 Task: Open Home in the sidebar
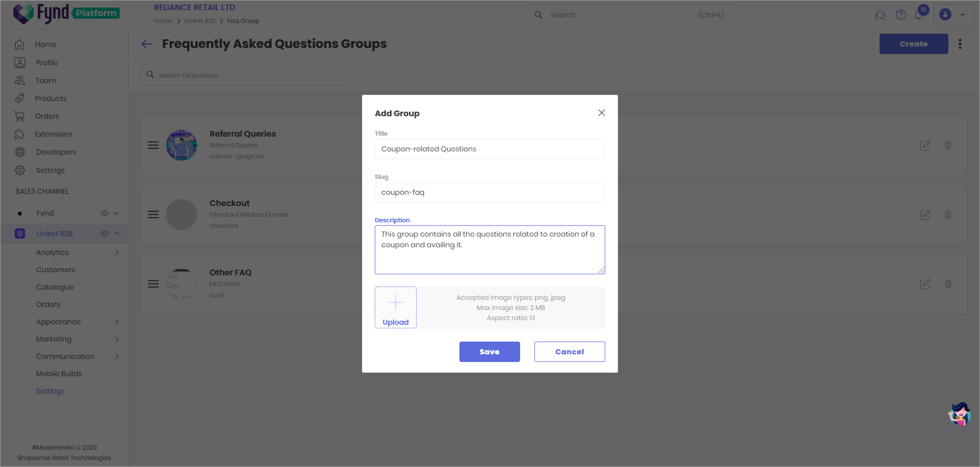(46, 44)
